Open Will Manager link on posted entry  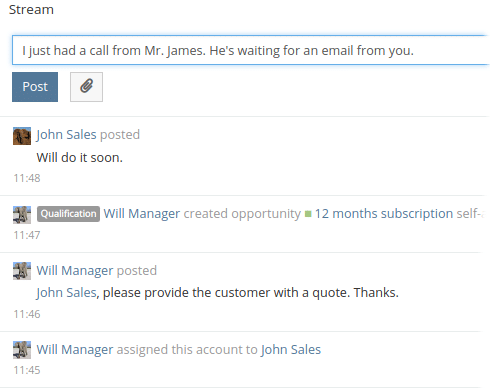75,271
